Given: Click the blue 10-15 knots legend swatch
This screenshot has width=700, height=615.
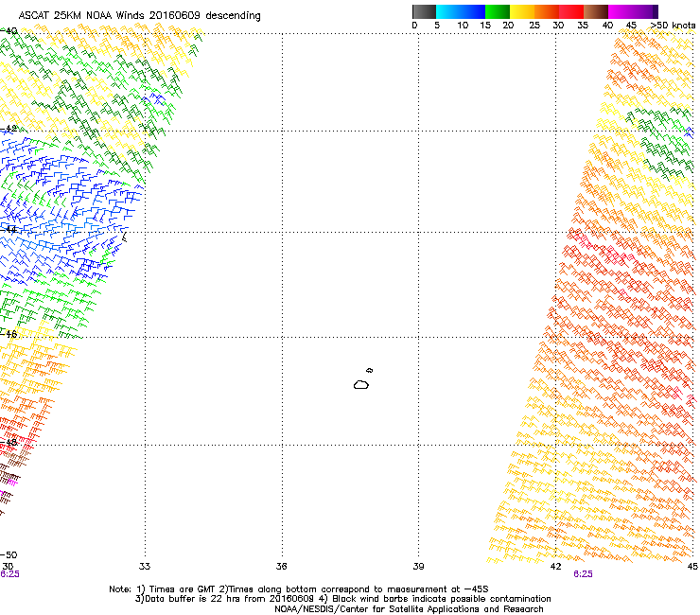Looking at the screenshot, I should point(473,11).
